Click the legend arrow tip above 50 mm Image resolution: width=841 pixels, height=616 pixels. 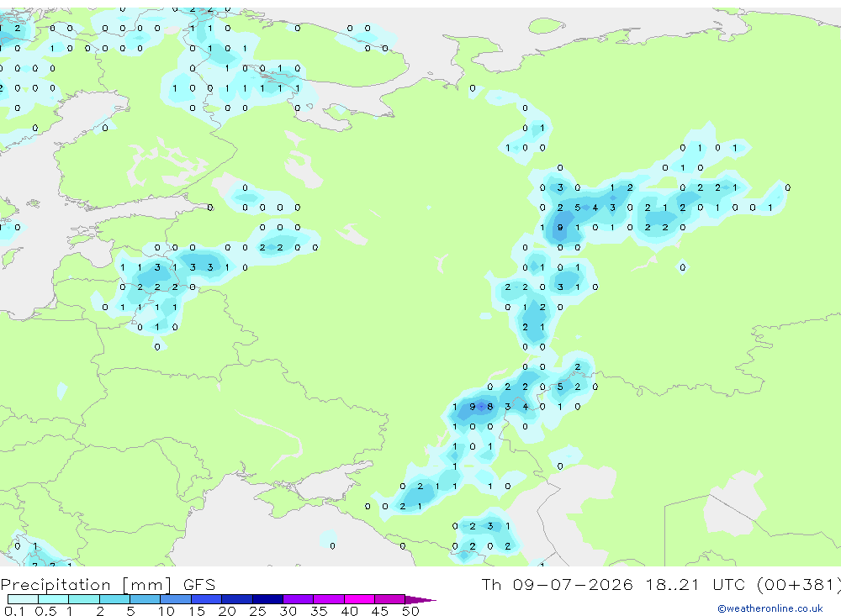[421, 599]
